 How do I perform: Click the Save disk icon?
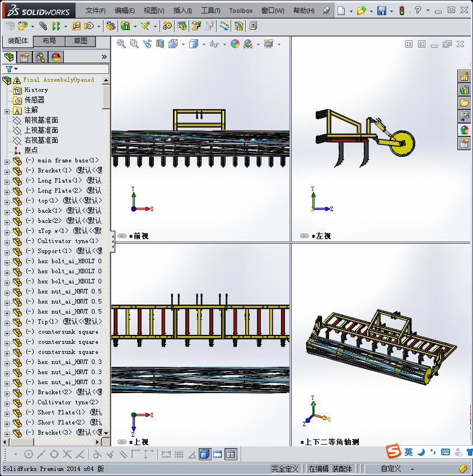(382, 11)
